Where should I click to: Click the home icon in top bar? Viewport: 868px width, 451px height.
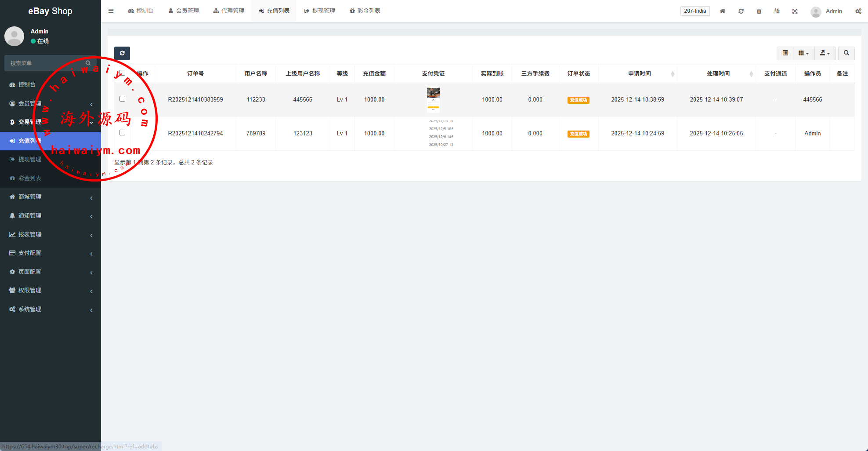pyautogui.click(x=723, y=11)
